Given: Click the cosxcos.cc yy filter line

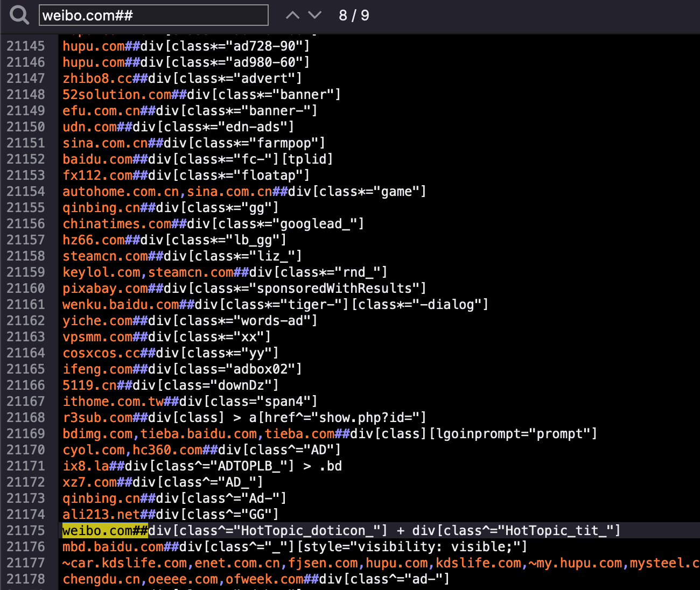Looking at the screenshot, I should coord(171,353).
